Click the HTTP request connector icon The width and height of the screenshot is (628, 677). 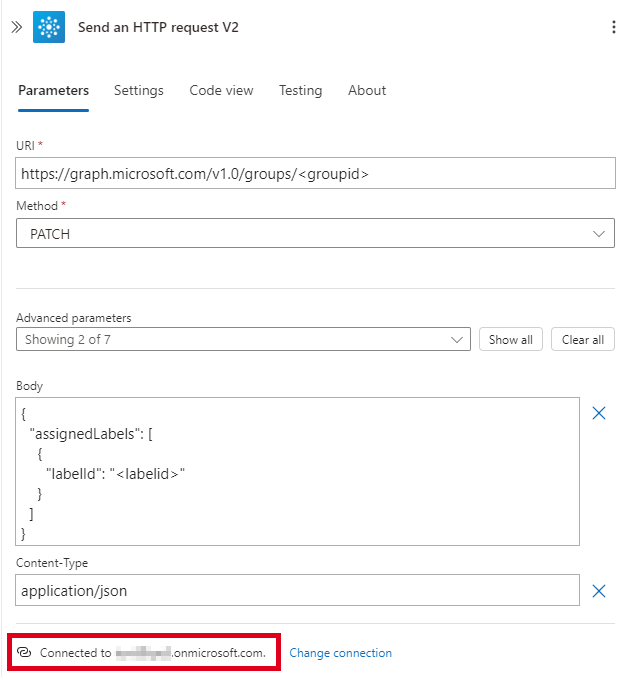[49, 27]
